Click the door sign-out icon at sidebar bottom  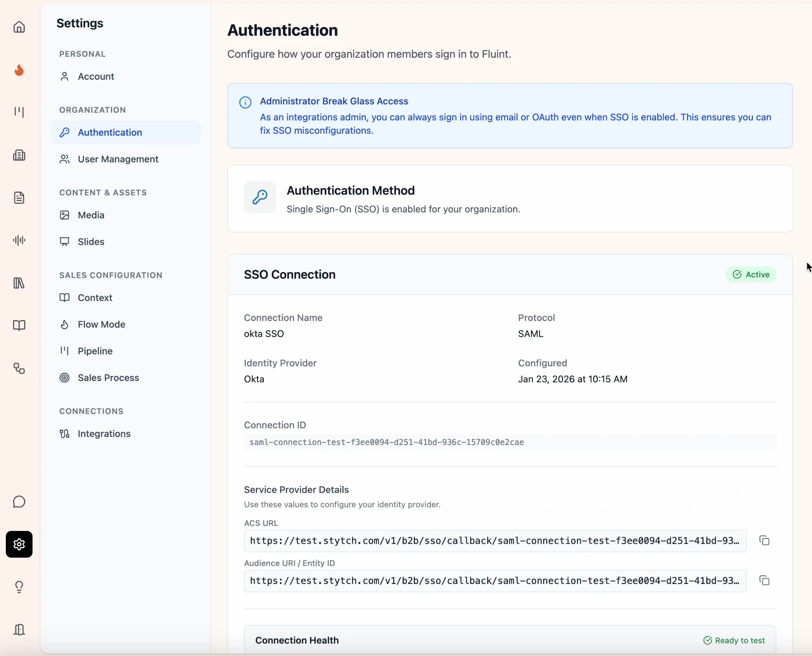click(x=19, y=629)
